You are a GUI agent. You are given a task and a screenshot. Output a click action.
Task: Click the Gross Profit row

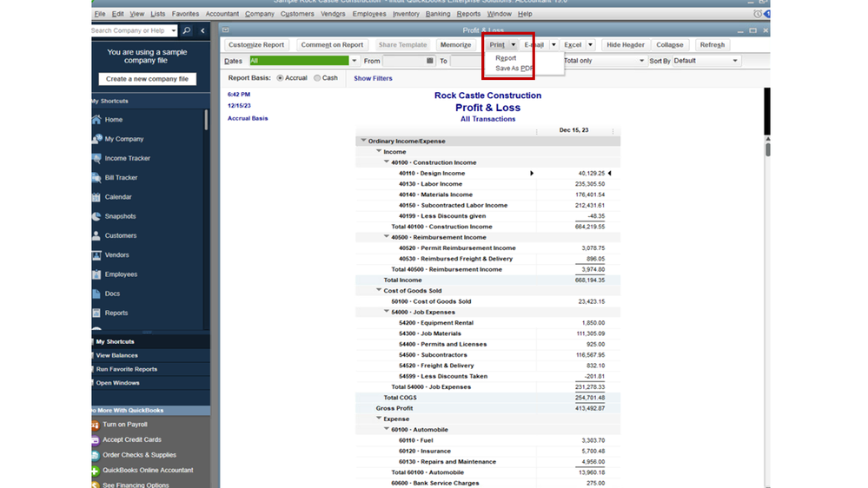tap(487, 408)
